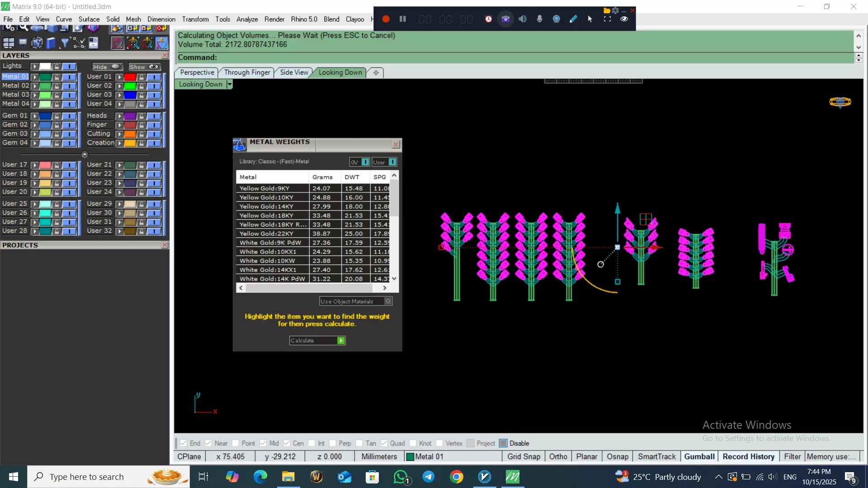Screen dimensions: 868x488
Task: Click the red User 01 color swatch
Action: point(130,77)
